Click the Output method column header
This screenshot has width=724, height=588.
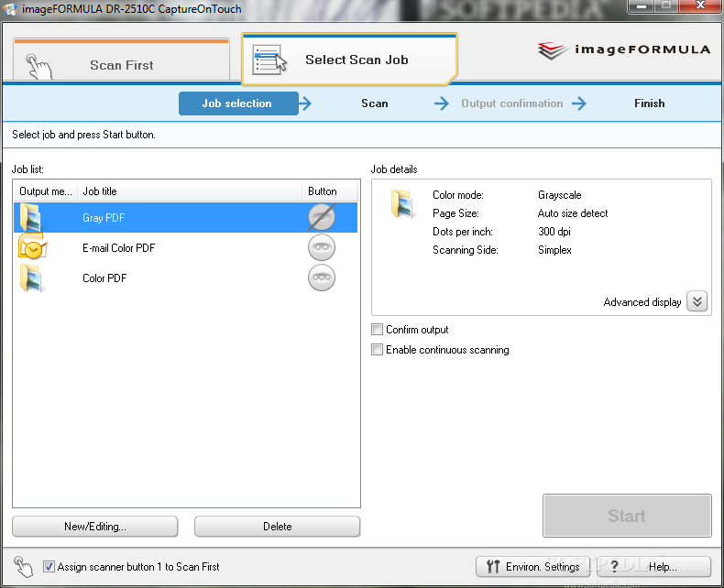click(x=45, y=191)
